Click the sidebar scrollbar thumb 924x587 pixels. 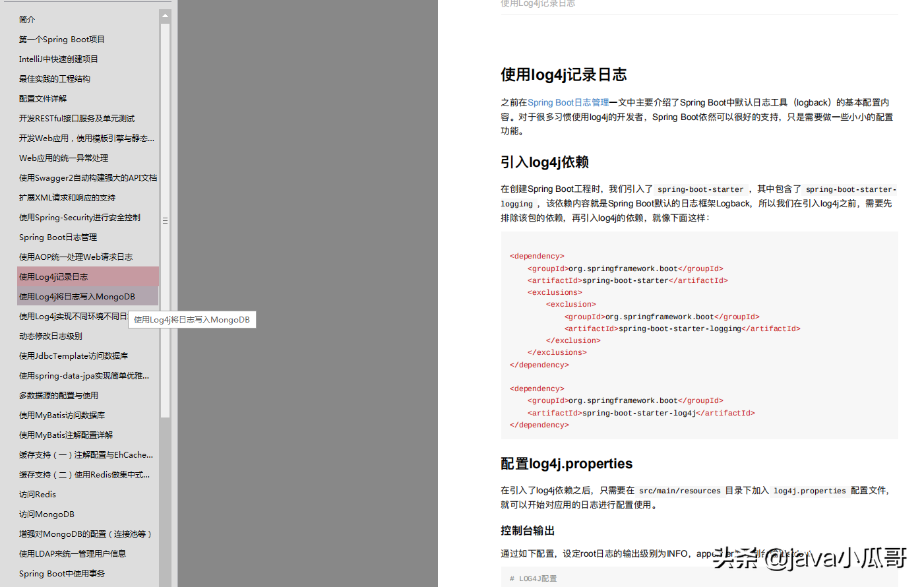tap(165, 220)
